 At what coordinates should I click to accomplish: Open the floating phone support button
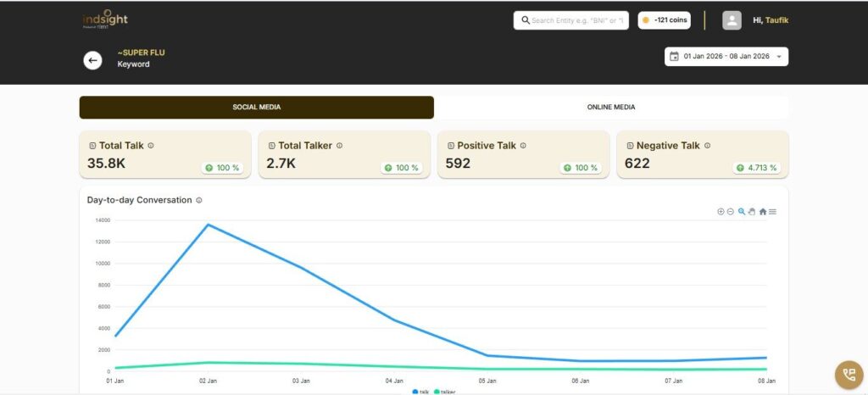click(x=849, y=375)
